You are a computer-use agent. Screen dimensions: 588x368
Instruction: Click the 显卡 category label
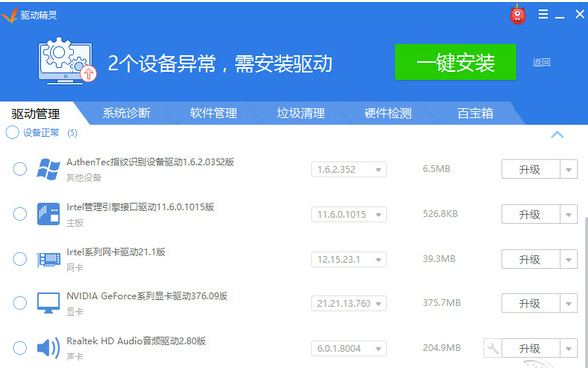click(x=74, y=311)
